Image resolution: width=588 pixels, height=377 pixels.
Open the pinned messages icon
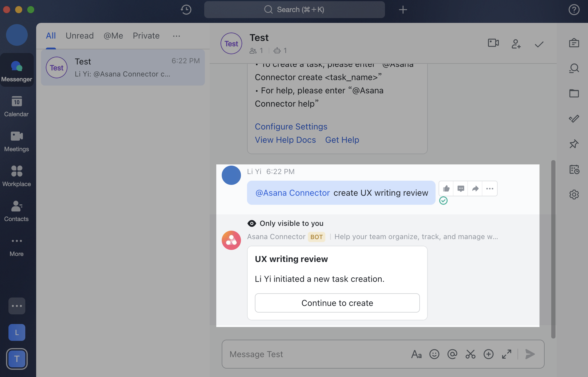[574, 144]
